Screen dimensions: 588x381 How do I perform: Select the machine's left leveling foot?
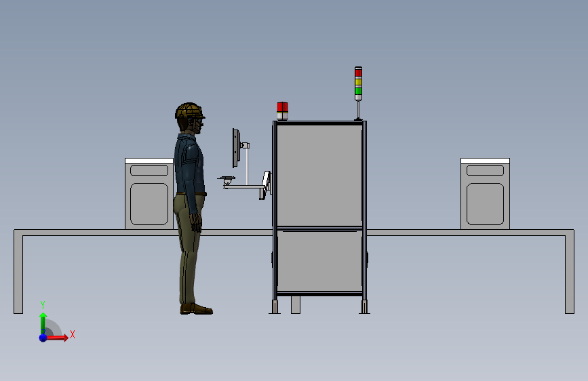coord(275,306)
